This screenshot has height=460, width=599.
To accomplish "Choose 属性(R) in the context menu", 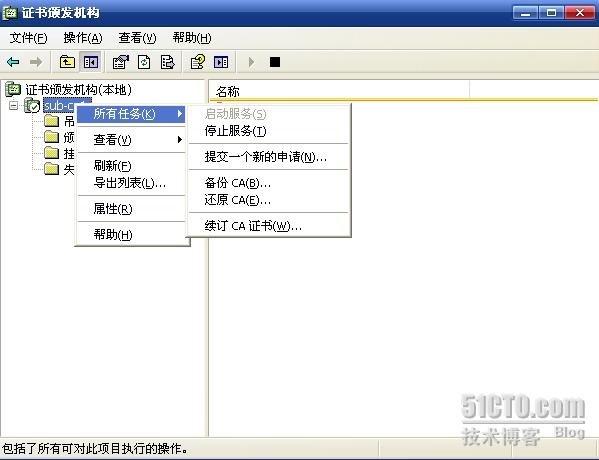I will coord(131,209).
